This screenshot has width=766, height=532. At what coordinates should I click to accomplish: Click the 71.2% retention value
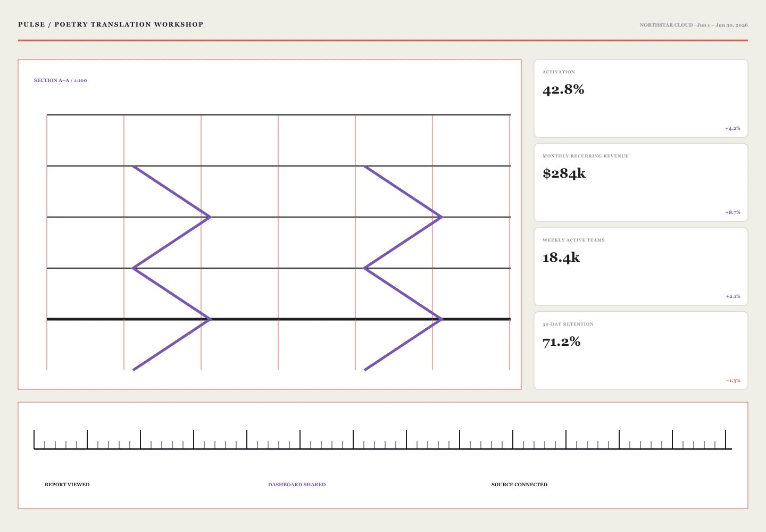coord(561,342)
